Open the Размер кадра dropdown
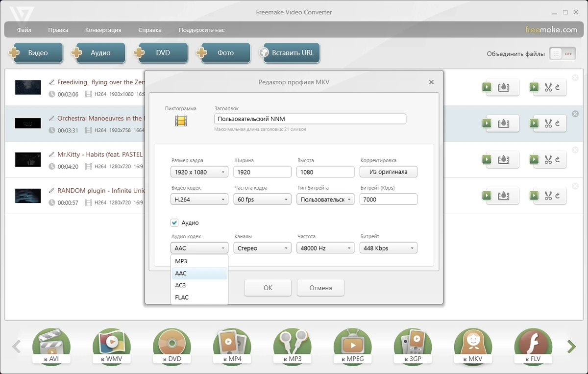 point(199,172)
